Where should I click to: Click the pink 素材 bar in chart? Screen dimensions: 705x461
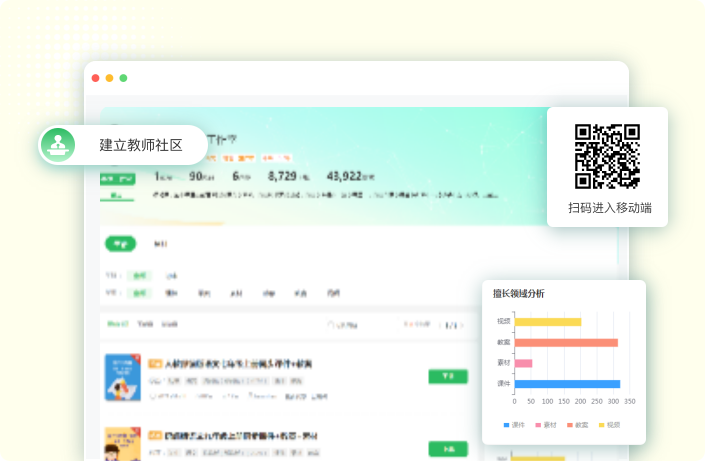523,363
